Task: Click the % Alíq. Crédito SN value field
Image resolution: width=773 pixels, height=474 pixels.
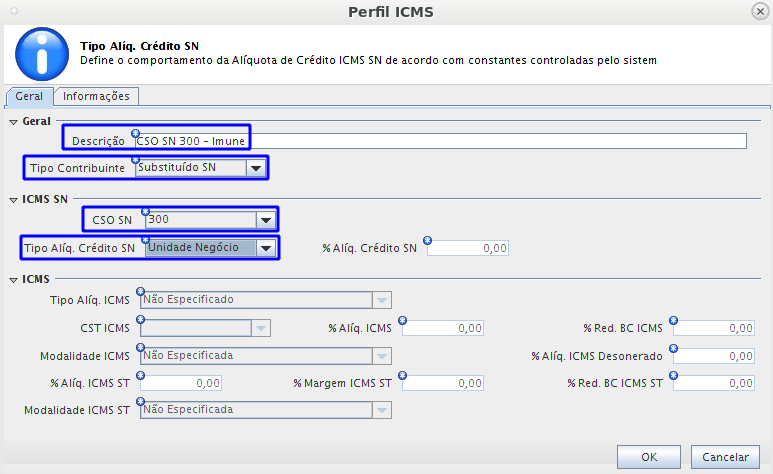Action: 468,248
